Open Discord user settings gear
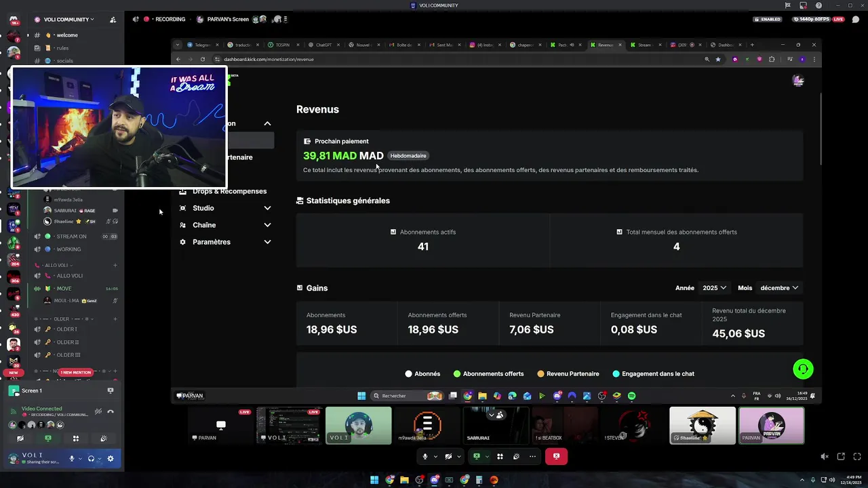This screenshot has height=488, width=868. pos(111,459)
